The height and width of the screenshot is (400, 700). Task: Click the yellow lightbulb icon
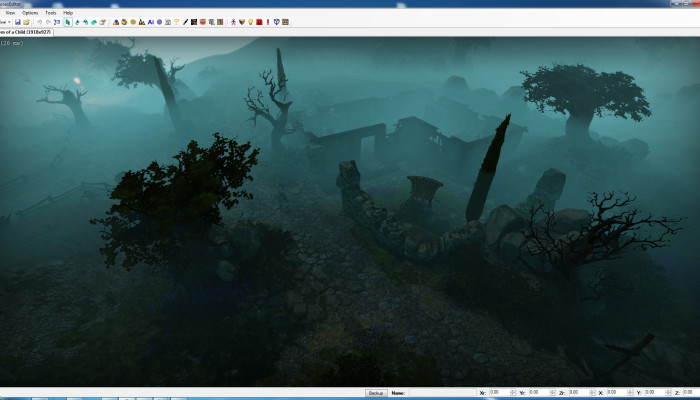tap(250, 22)
